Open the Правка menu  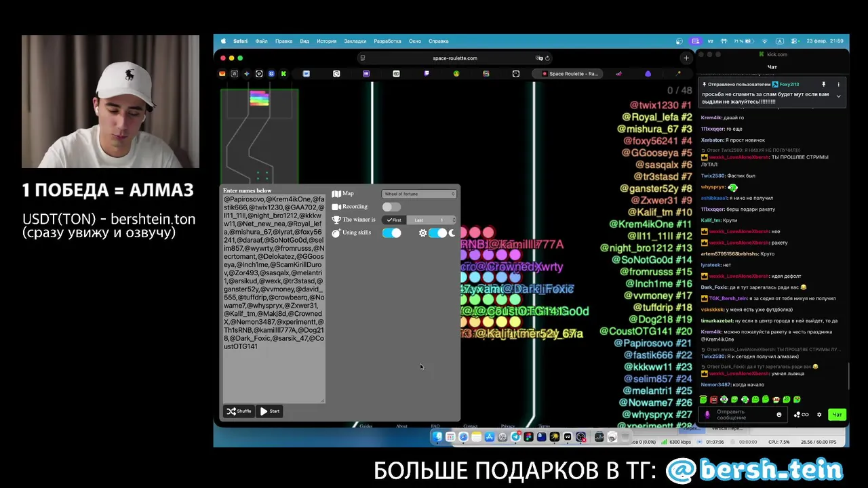click(x=283, y=41)
